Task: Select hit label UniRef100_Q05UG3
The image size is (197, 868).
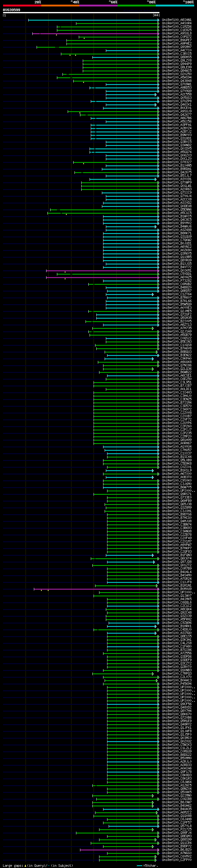Action: 176,98
